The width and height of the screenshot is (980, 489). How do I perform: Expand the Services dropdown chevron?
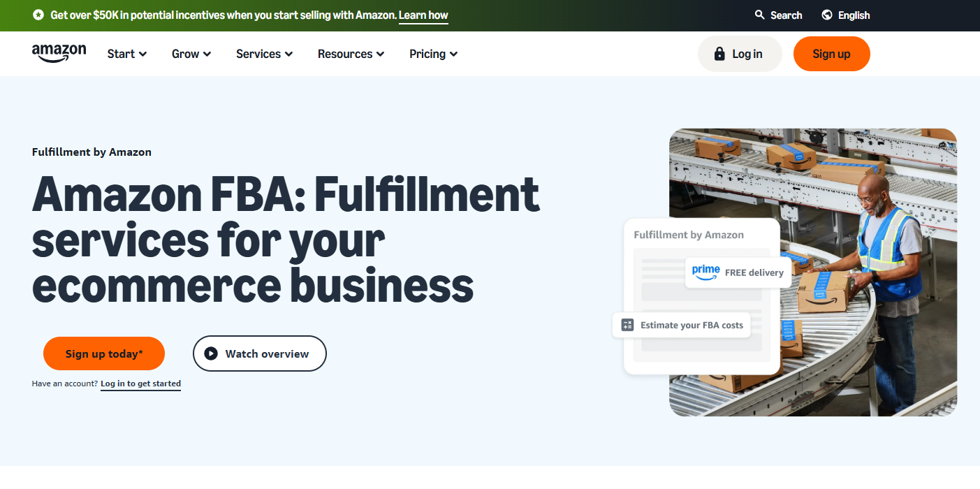click(x=288, y=54)
